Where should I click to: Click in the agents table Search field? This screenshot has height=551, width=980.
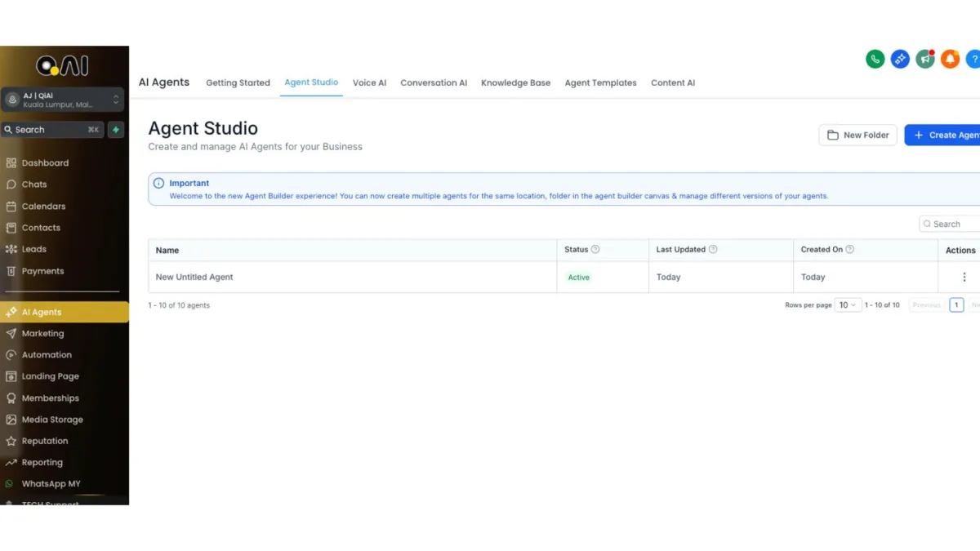coord(950,224)
